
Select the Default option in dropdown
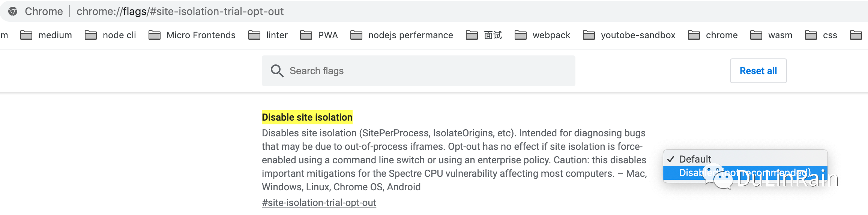tap(695, 159)
